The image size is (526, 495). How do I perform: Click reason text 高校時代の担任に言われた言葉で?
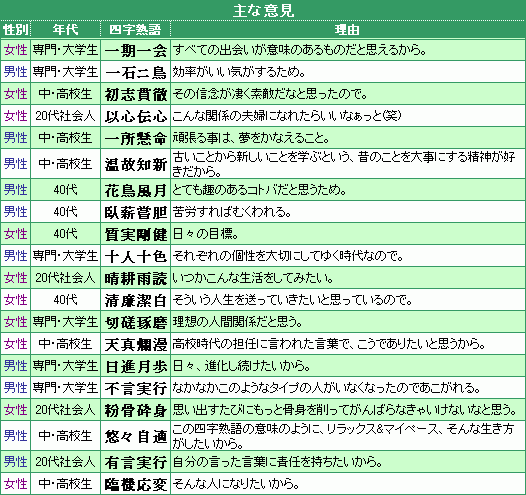point(262,344)
